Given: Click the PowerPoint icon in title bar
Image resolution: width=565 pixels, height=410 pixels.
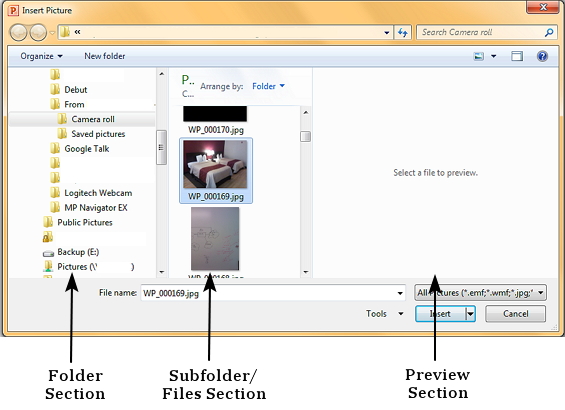Looking at the screenshot, I should (13, 10).
